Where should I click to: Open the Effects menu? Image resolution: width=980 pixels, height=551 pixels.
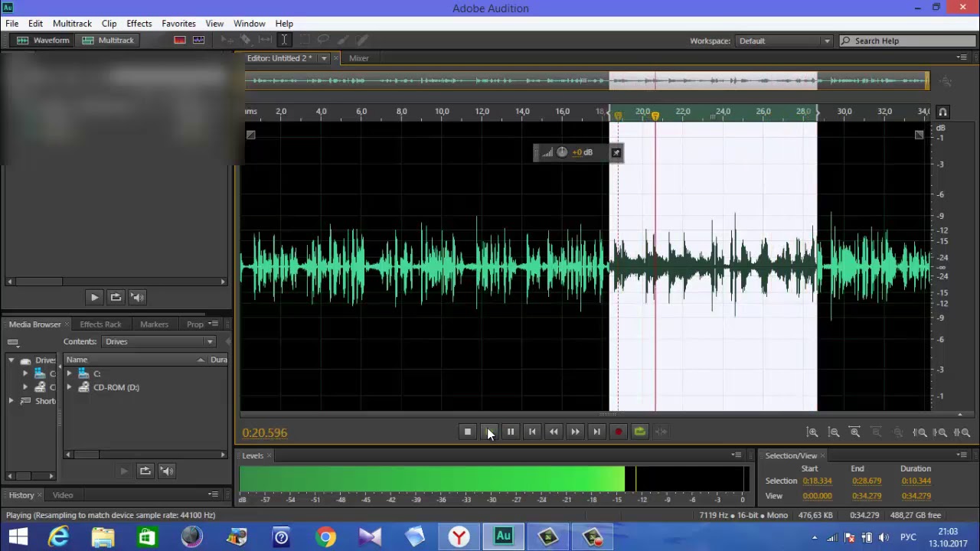coord(139,24)
